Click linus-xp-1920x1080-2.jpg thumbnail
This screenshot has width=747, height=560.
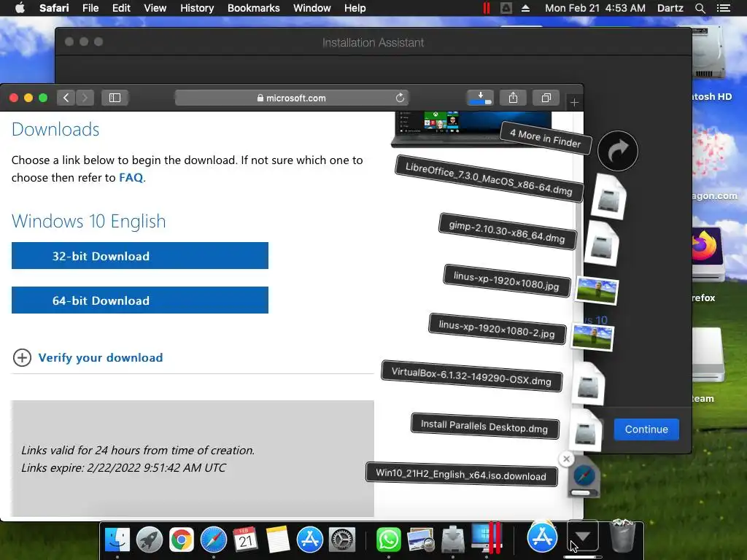pyautogui.click(x=592, y=337)
